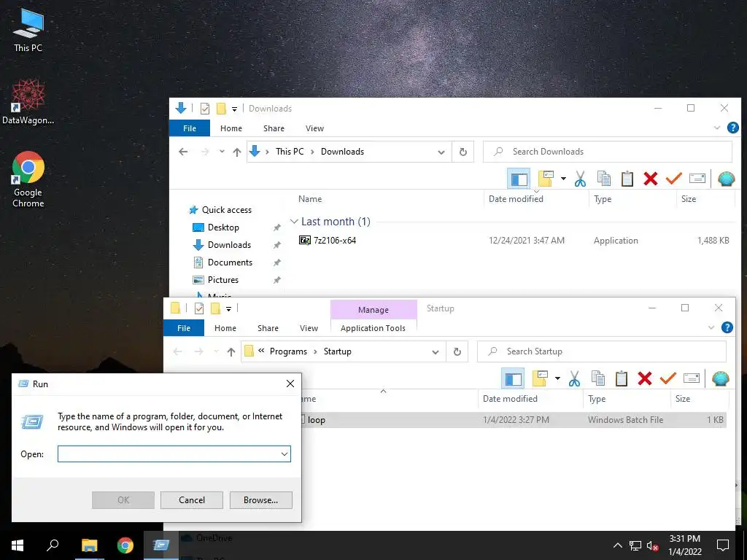Image resolution: width=747 pixels, height=560 pixels.
Task: Click the orange checkmark Properties icon in Downloads toolbar
Action: click(673, 179)
